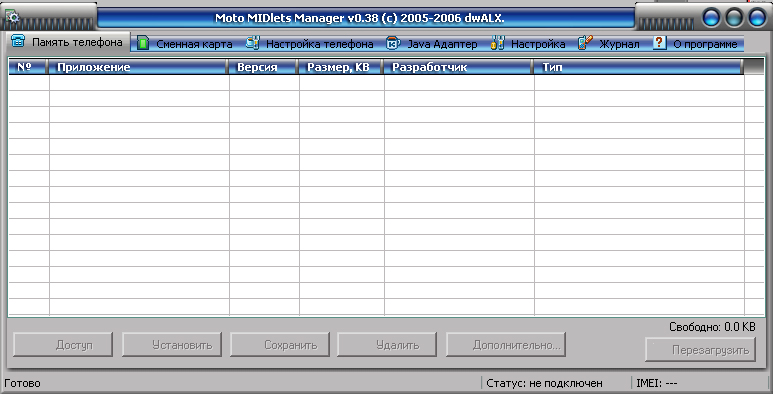Click the Установить button
The width and height of the screenshot is (773, 394).
172,345
